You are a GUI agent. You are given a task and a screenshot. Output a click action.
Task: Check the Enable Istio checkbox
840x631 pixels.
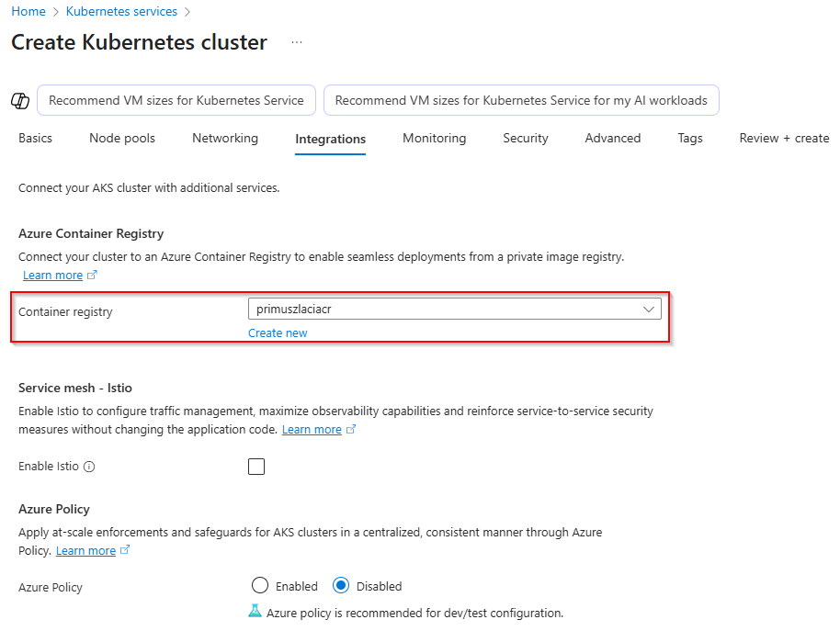(x=256, y=467)
